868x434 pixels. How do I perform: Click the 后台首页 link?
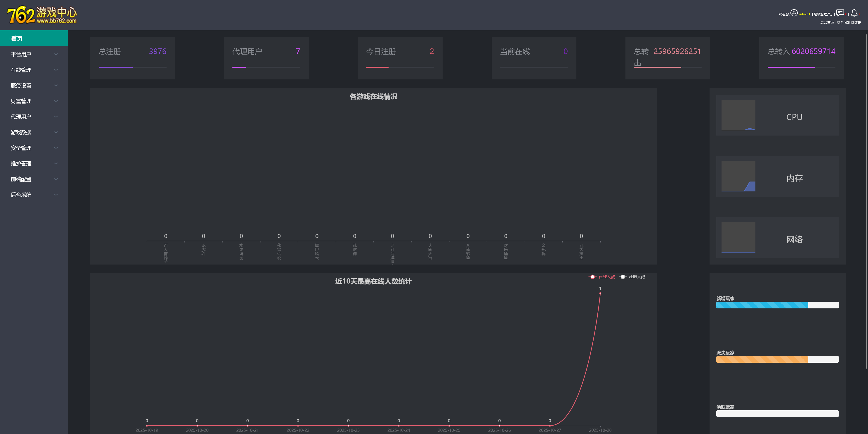(827, 23)
